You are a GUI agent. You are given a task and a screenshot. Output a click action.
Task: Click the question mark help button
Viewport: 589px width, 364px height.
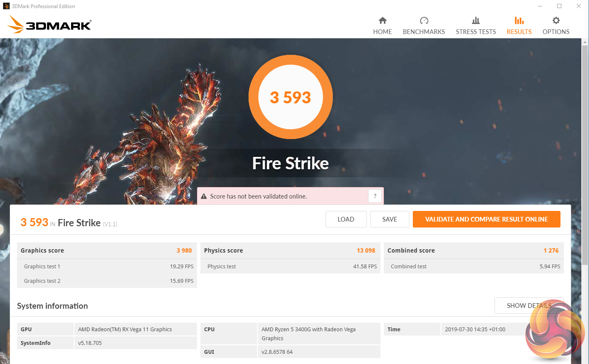click(x=375, y=196)
